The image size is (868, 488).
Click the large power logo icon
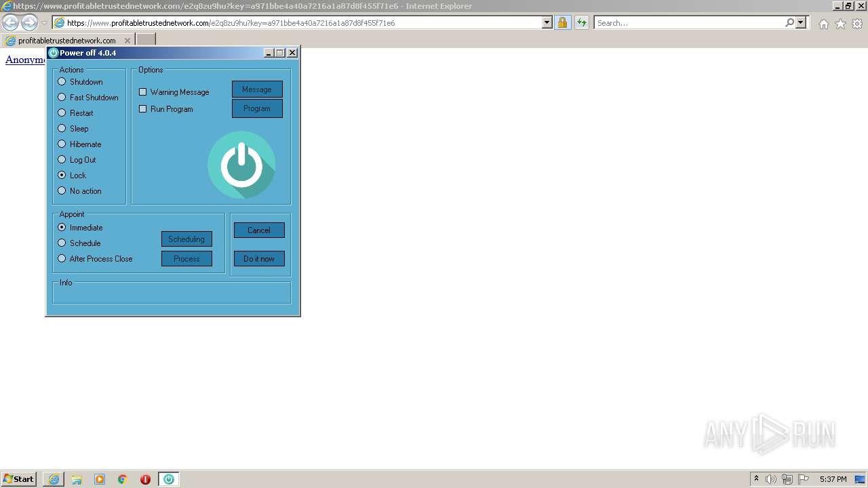[x=241, y=165]
